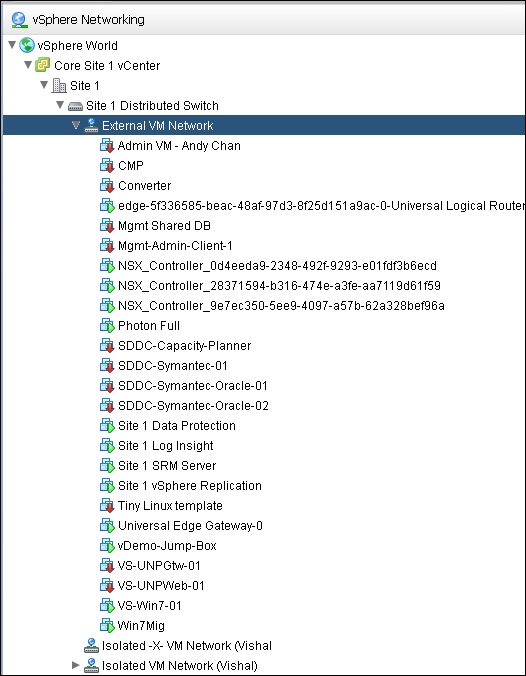Select the vDemo-Jump-Box virtual machine
526x676 pixels.
click(x=167, y=546)
